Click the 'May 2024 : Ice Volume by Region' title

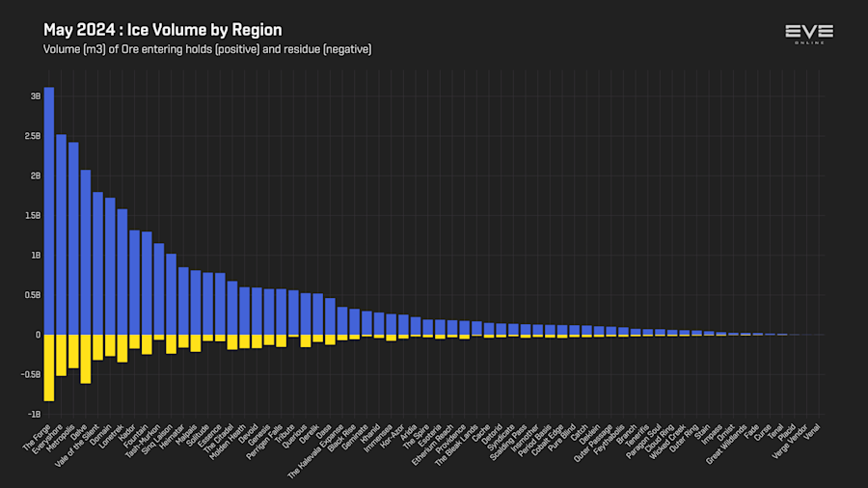pyautogui.click(x=163, y=30)
